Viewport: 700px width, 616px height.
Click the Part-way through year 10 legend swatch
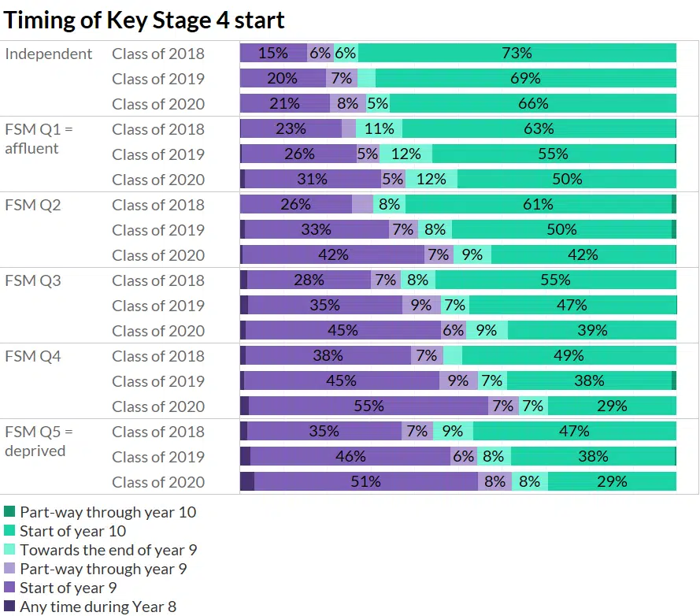[9, 512]
